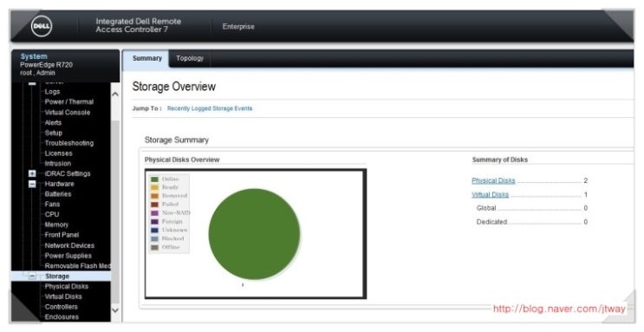Open Front Panel under Hardware
This screenshot has height=332, width=644.
(62, 235)
